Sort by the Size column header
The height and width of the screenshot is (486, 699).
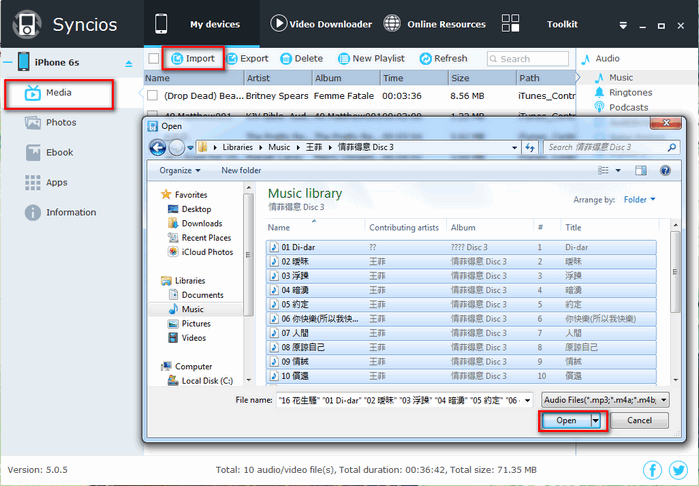[x=482, y=78]
